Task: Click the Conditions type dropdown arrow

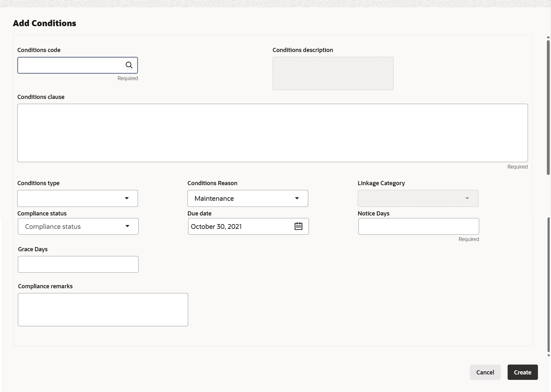Action: (127, 198)
